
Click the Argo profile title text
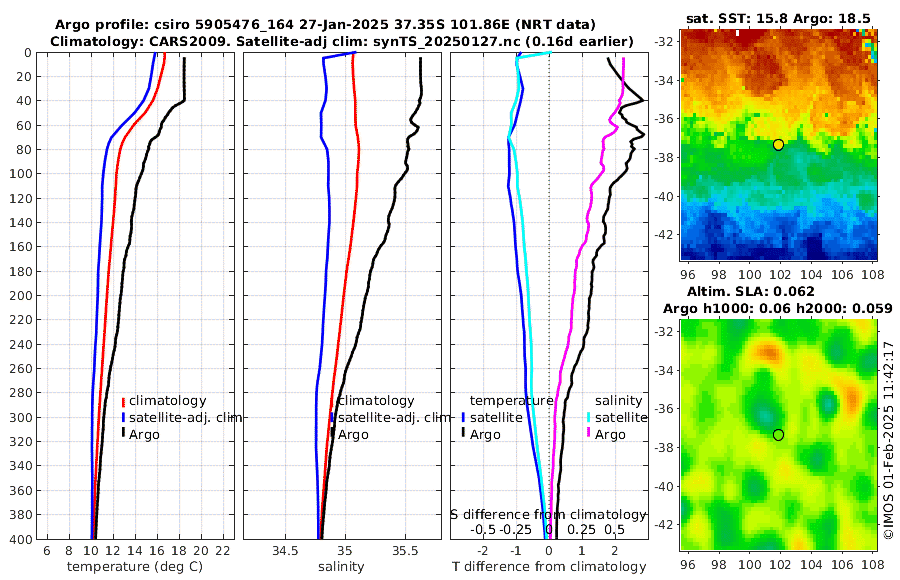pyautogui.click(x=325, y=25)
